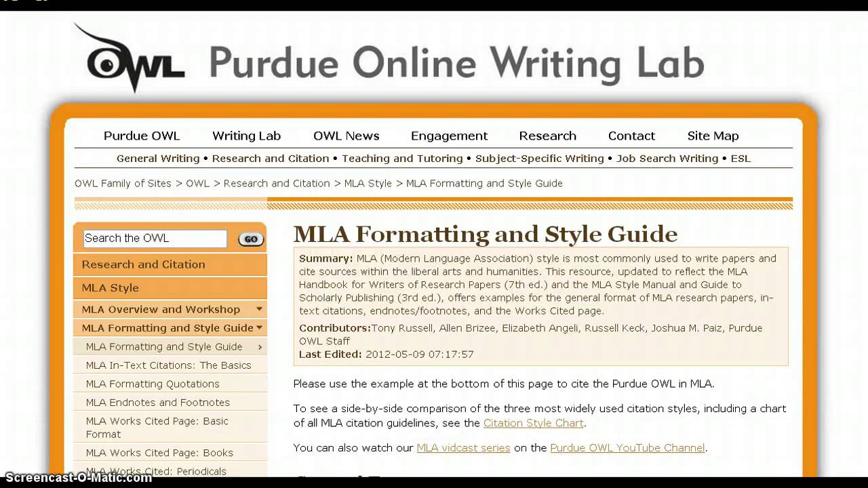Open the Research menu item
This screenshot has height=488, width=868.
[x=547, y=136]
